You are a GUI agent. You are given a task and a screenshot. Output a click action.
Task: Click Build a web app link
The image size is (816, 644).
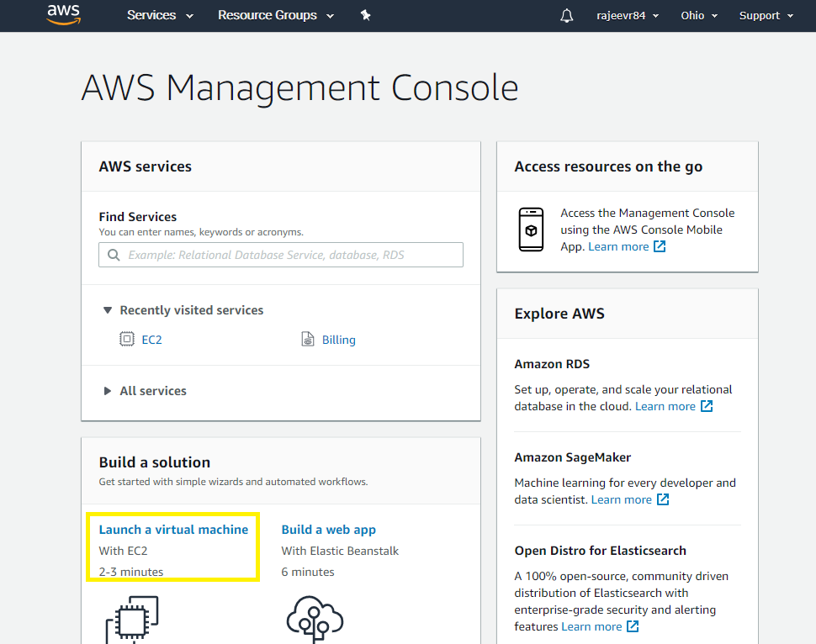point(328,529)
